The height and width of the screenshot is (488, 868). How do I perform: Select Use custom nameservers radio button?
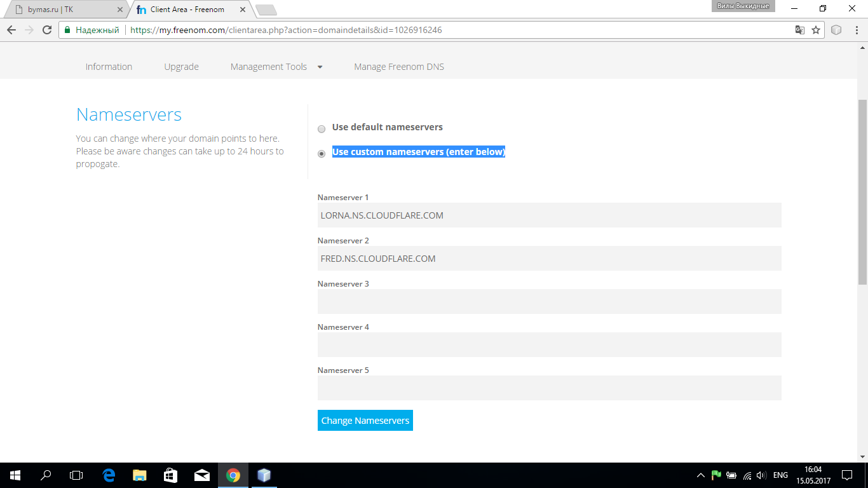point(322,154)
